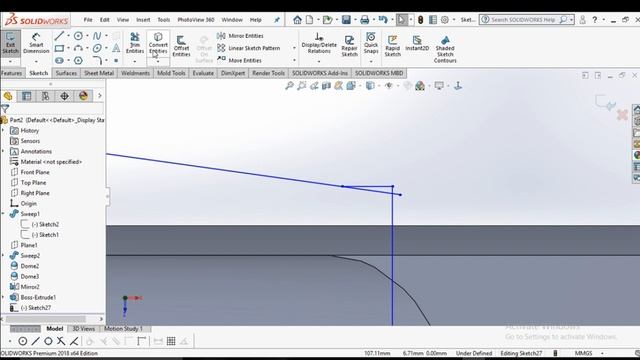640x360 pixels.
Task: Open the Line tool dropdown arrow
Action: pyautogui.click(x=68, y=36)
